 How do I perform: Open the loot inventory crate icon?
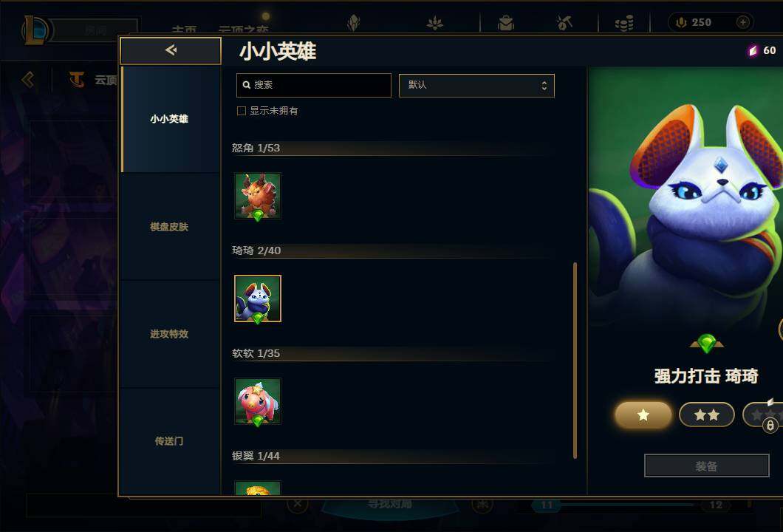tap(505, 22)
